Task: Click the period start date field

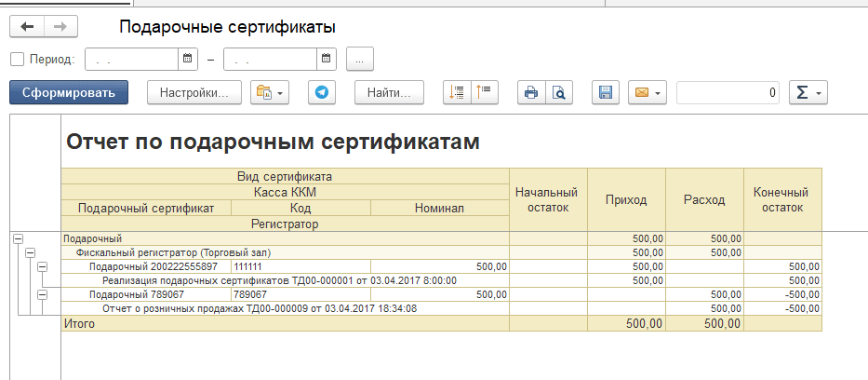Action: [x=131, y=60]
